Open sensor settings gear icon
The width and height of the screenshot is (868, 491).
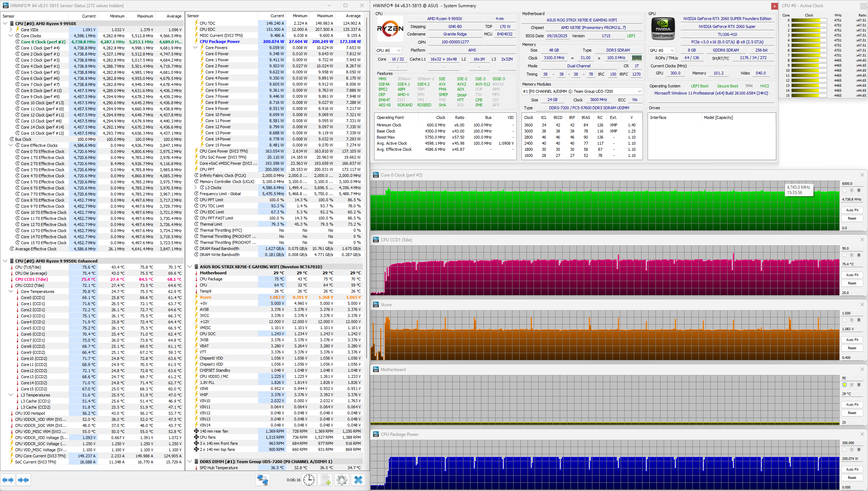click(x=342, y=480)
